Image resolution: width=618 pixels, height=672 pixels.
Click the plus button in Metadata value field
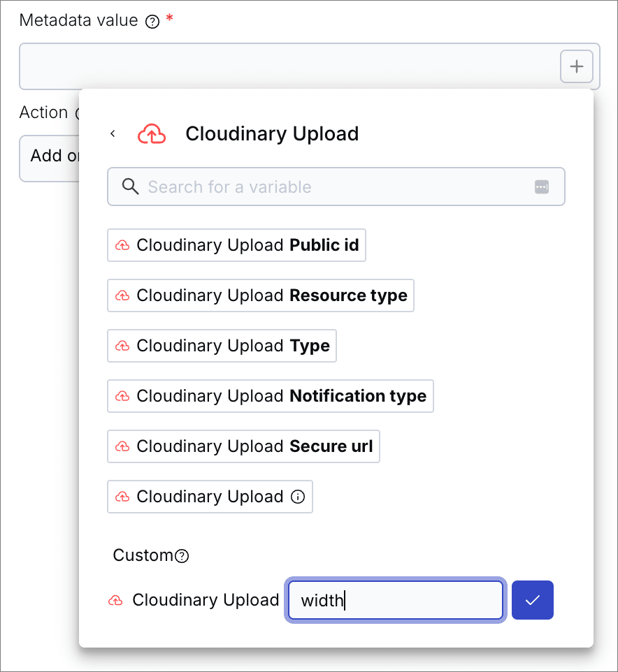[x=576, y=66]
